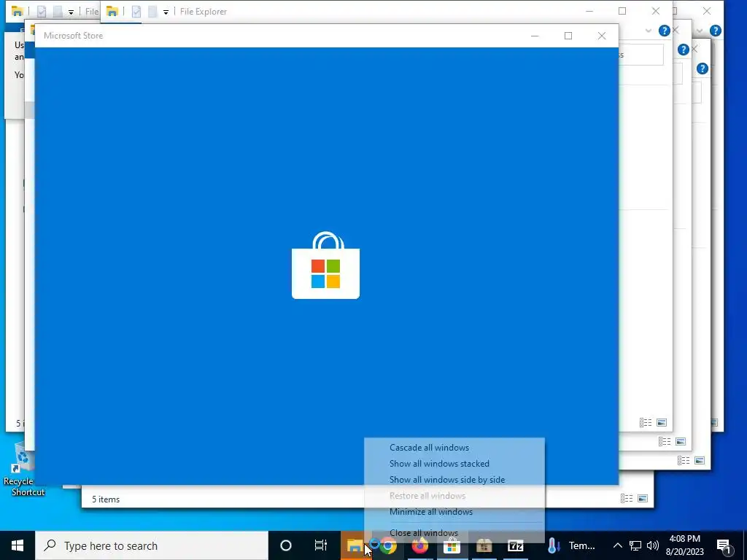Viewport: 747px width, 560px height.
Task: Click the thermometer Tem... taskbar item
Action: (x=570, y=545)
